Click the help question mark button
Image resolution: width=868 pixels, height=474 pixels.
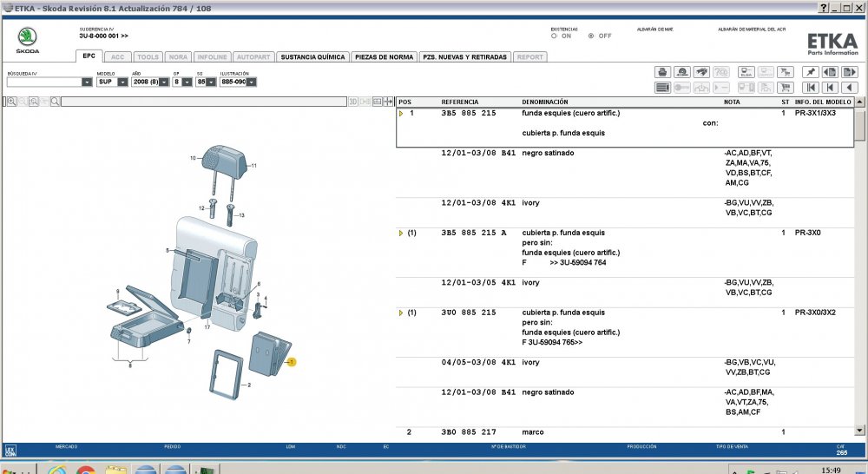click(824, 8)
